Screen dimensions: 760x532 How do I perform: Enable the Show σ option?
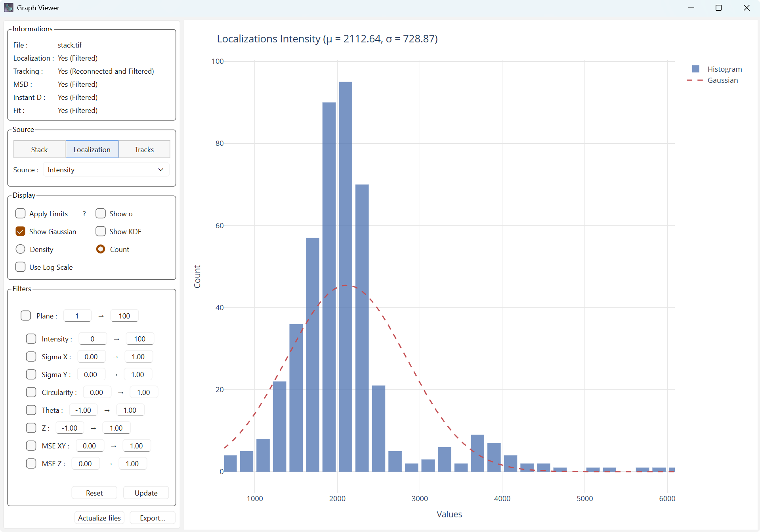(100, 214)
